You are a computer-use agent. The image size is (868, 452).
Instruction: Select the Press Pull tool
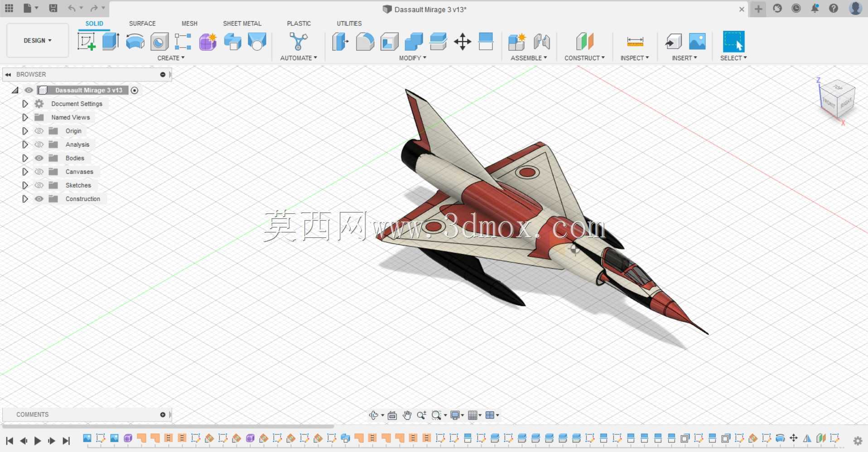point(340,42)
